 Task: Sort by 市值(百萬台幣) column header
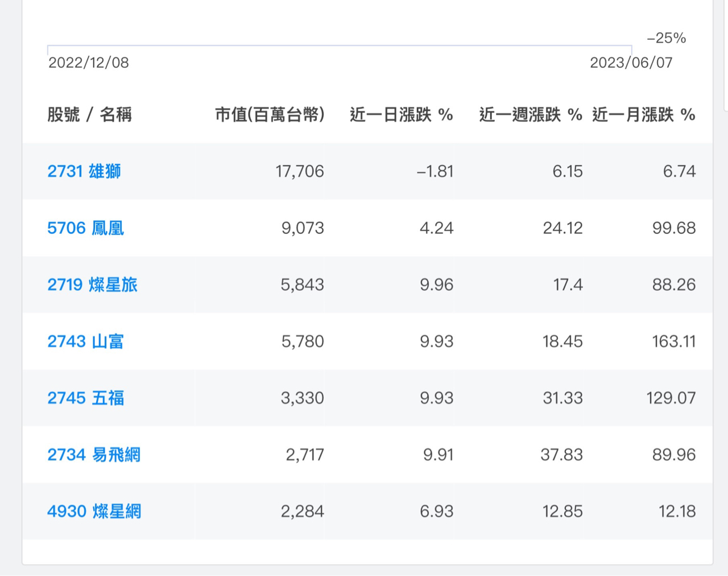pos(270,115)
